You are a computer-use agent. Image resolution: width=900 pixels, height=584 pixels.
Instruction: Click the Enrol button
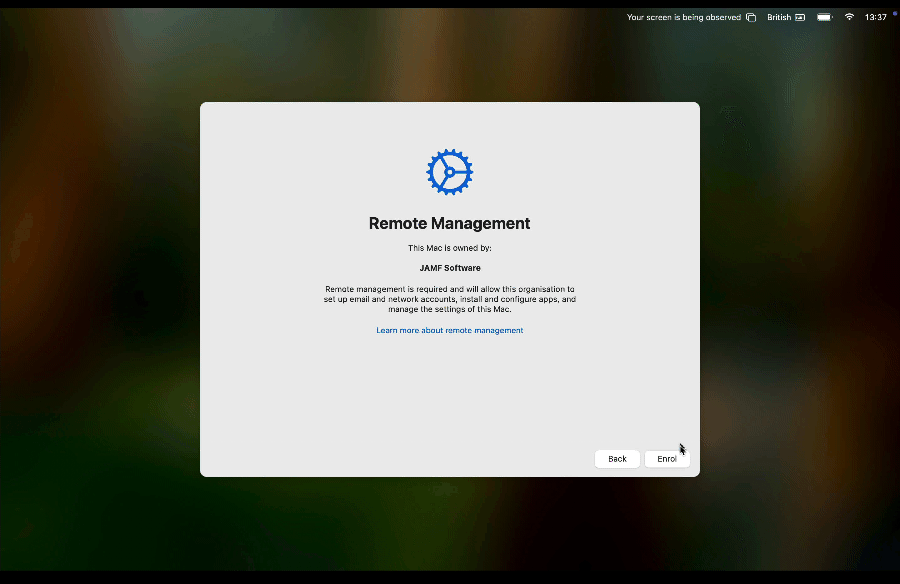(667, 459)
